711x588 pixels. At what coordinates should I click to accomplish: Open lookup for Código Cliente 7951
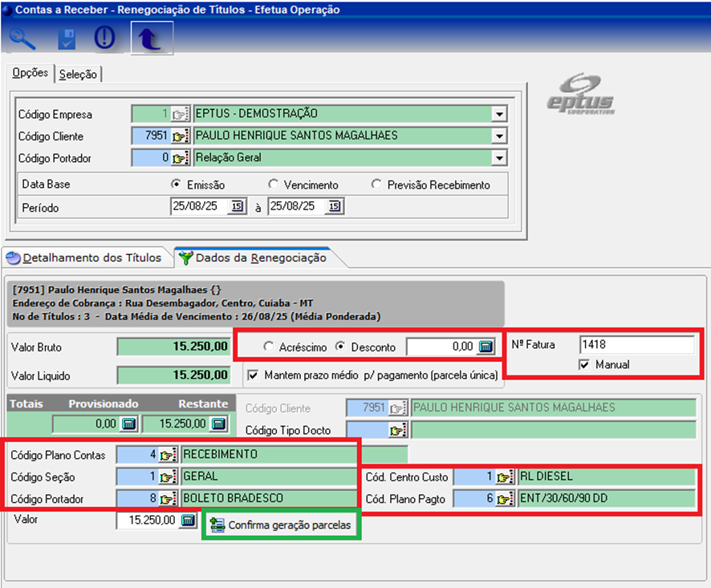pyautogui.click(x=180, y=136)
